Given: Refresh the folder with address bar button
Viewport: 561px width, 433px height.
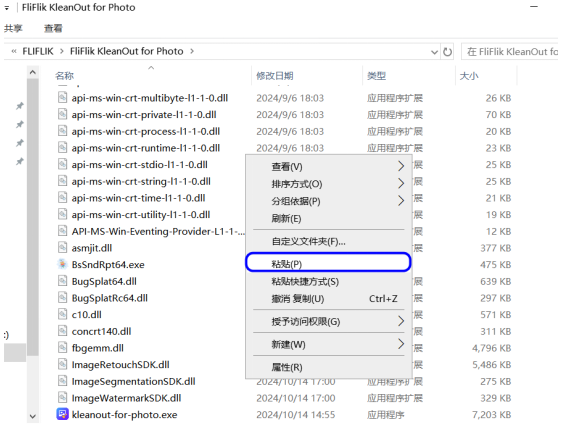Looking at the screenshot, I should (x=447, y=52).
